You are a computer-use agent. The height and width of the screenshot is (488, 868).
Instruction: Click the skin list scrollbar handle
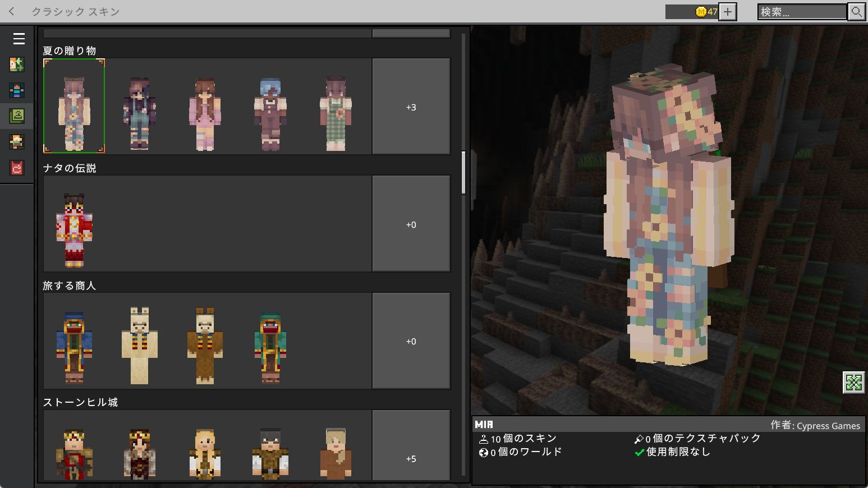coord(463,173)
